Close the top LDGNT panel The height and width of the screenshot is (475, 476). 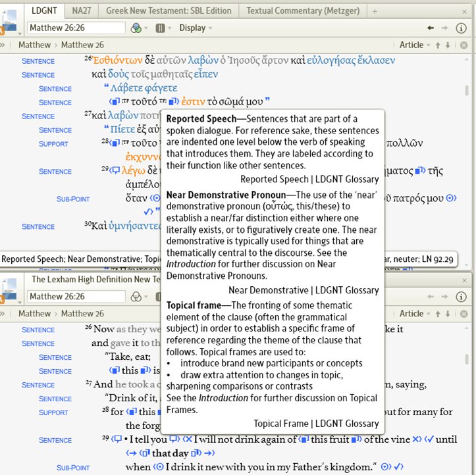pyautogui.click(x=464, y=12)
